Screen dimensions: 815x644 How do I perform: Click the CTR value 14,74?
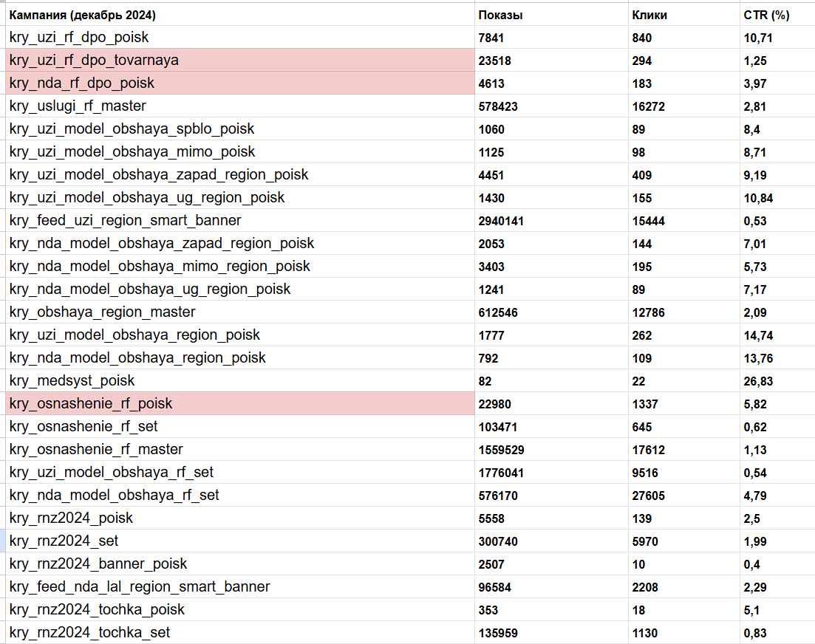coord(758,335)
